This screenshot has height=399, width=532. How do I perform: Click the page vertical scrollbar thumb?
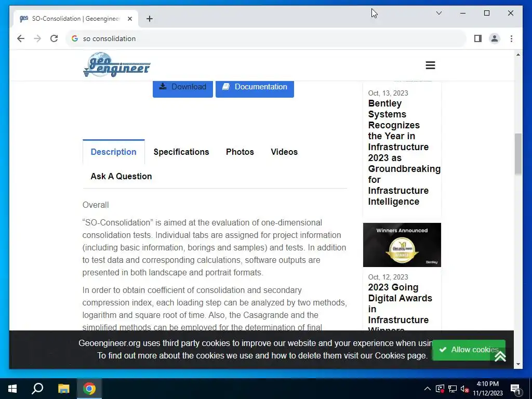tap(518, 154)
